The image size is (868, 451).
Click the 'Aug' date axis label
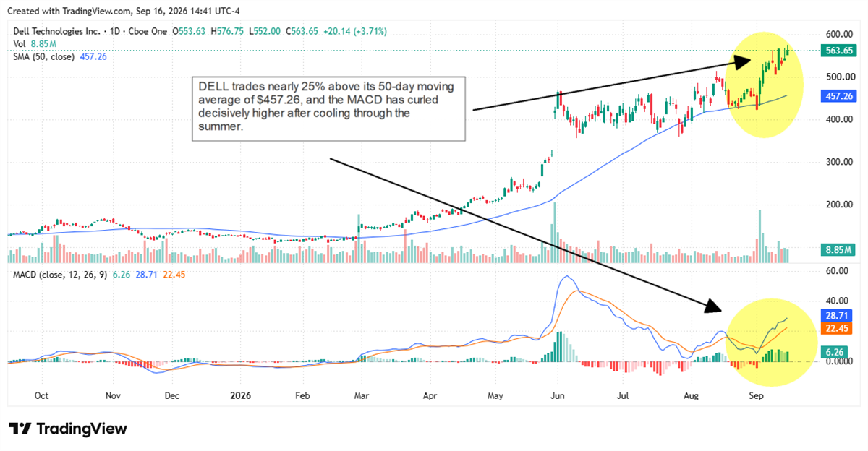pos(691,396)
